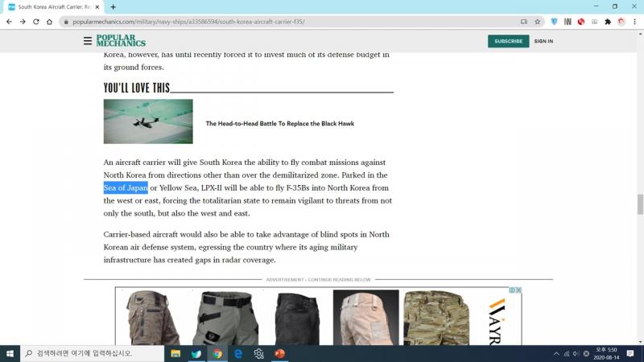Go back to the previous page

(9, 22)
